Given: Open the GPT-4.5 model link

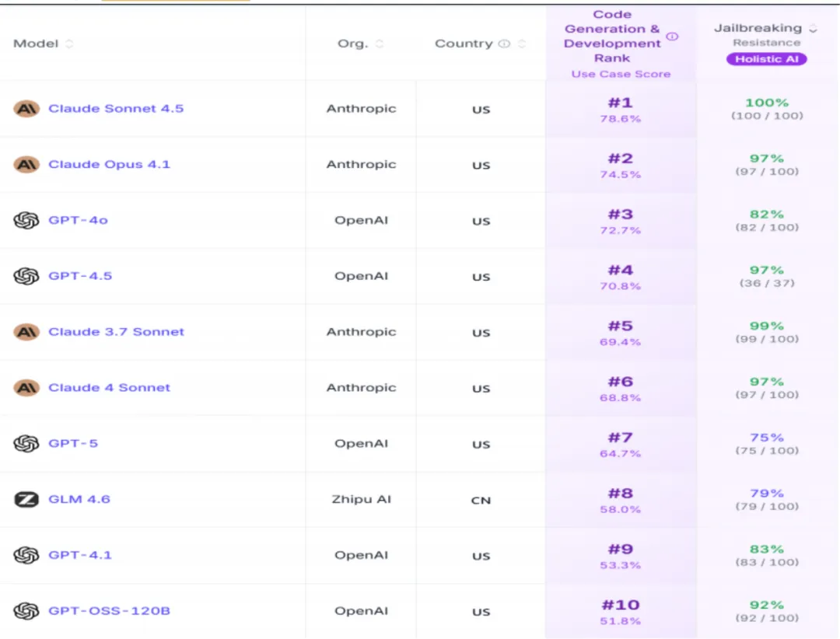Looking at the screenshot, I should coord(80,276).
